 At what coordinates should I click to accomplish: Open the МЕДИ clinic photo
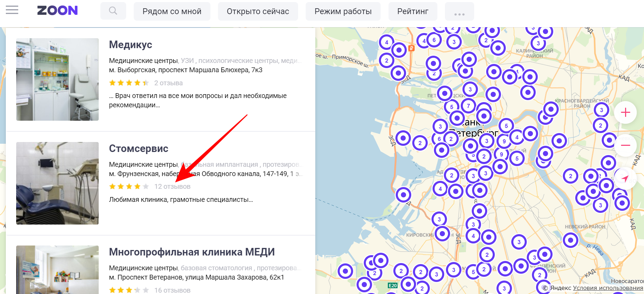pyautogui.click(x=57, y=270)
